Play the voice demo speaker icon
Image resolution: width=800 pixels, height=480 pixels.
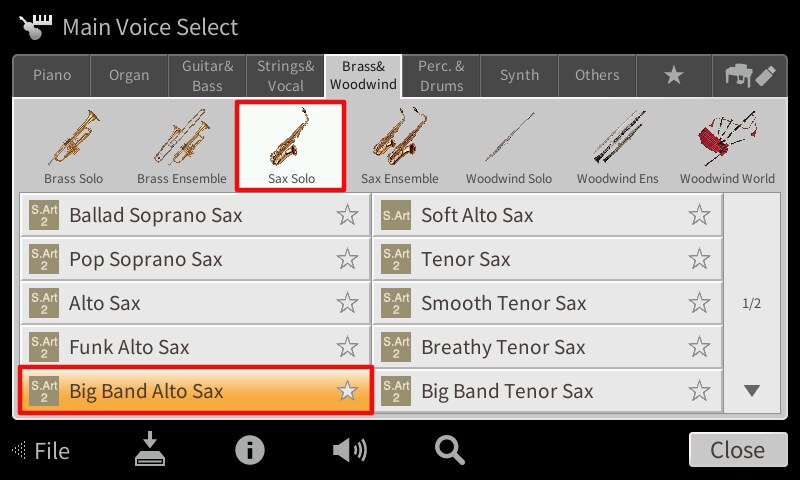349,450
